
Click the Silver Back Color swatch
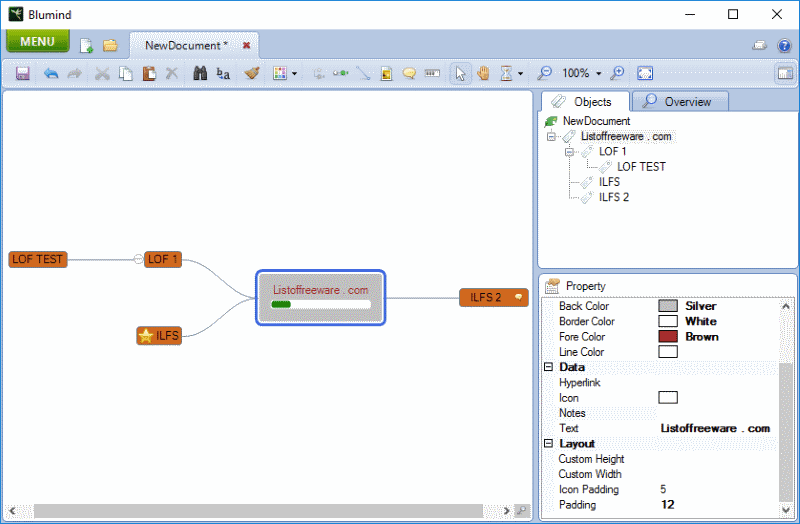668,306
